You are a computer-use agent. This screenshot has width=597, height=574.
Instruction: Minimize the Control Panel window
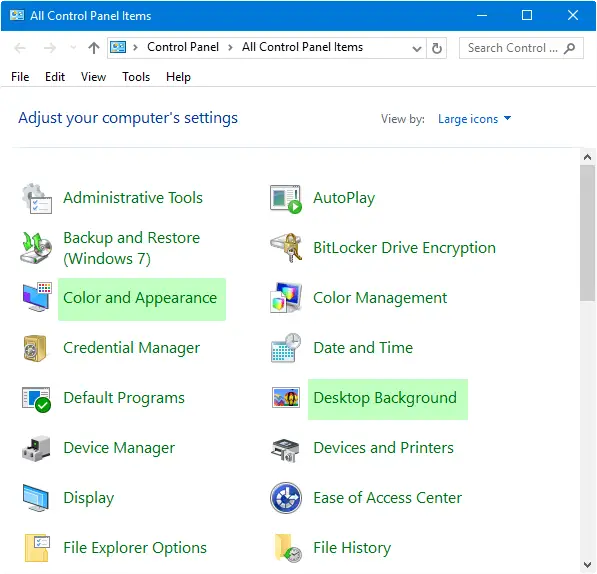coord(482,15)
